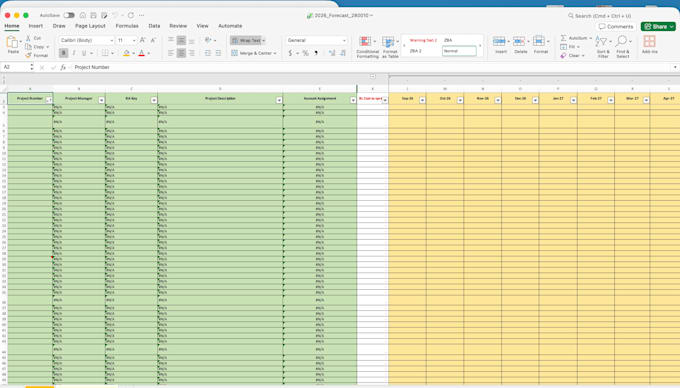Switch to the Automate ribbon tab
The image size is (680, 388).
coord(230,26)
